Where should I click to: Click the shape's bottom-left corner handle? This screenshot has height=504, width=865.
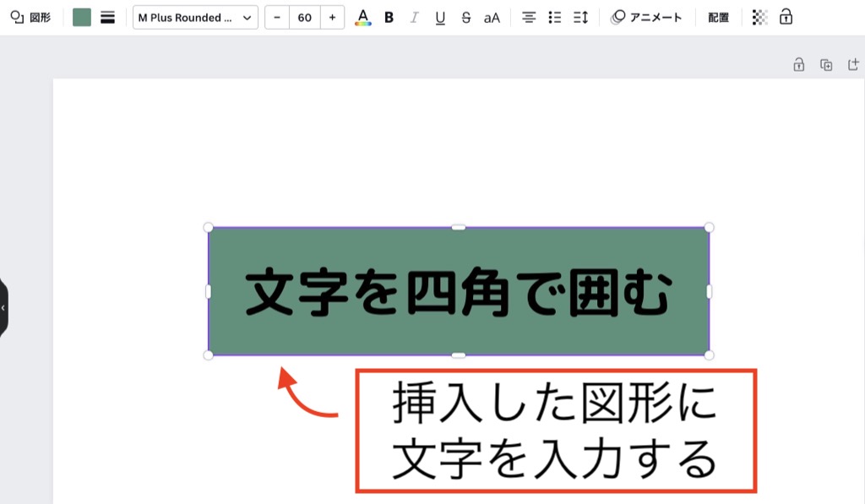click(208, 355)
